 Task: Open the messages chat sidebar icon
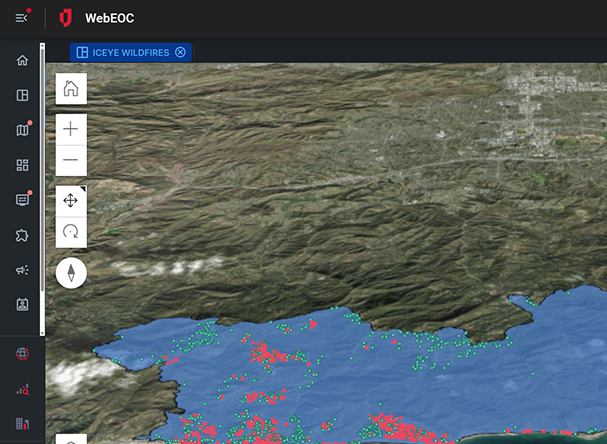22,200
